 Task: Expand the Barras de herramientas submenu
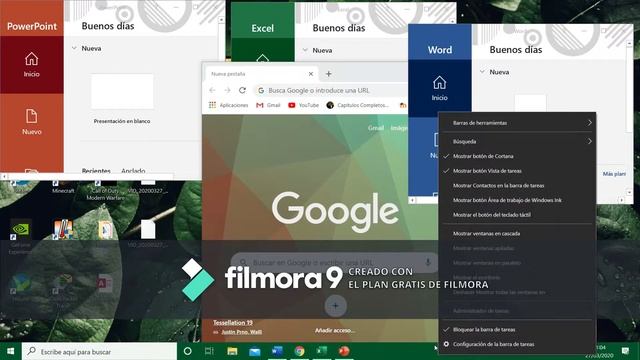coord(517,123)
